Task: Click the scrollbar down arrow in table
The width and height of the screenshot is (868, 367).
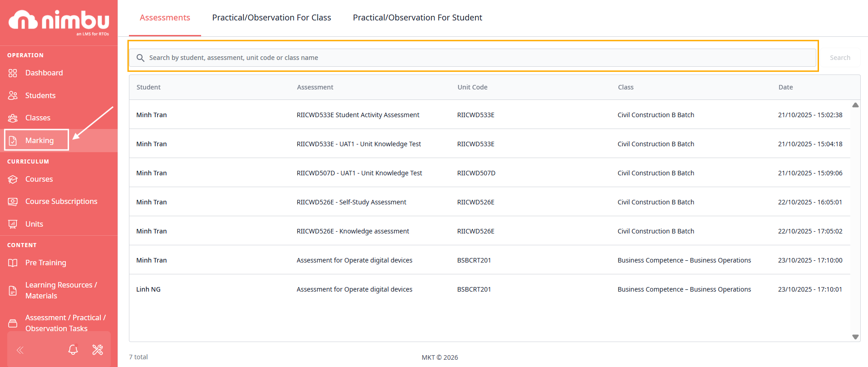Action: pos(855,337)
